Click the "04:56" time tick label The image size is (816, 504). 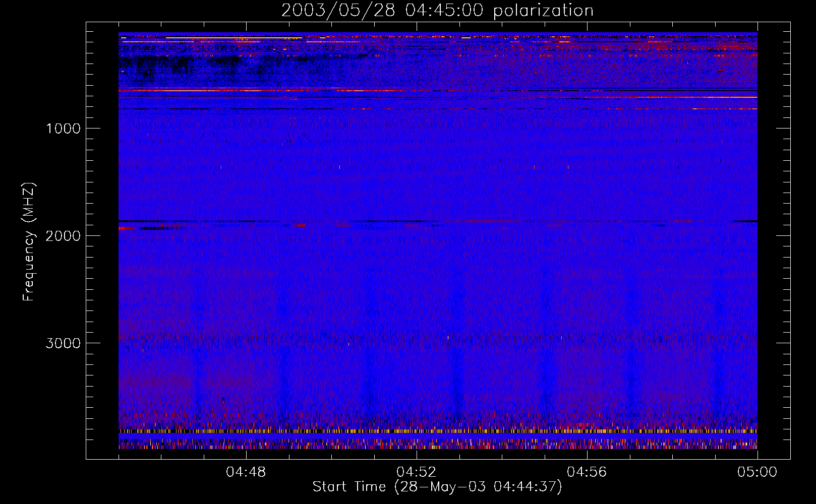[x=587, y=472]
